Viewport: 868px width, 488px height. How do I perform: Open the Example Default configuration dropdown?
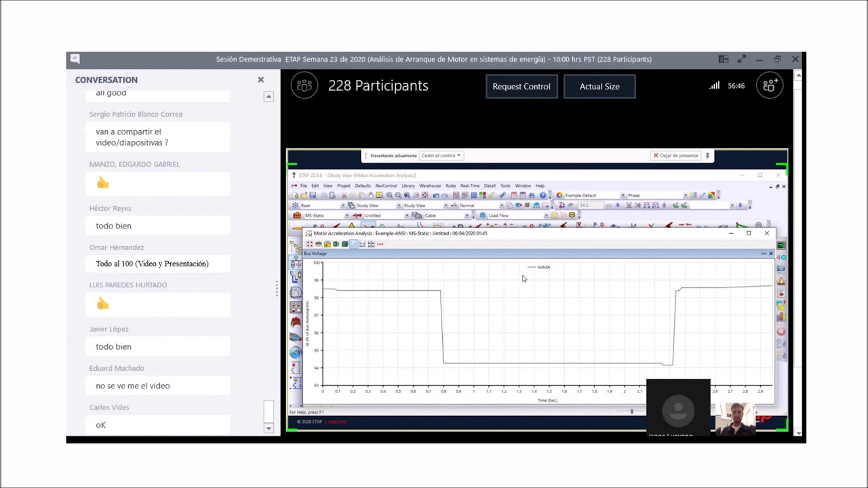[623, 195]
